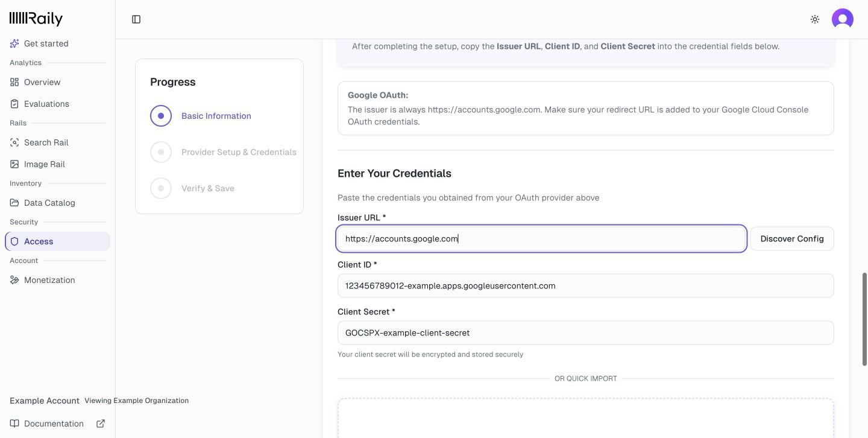Navigate to Search Rail
868x438 pixels.
pos(57,142)
